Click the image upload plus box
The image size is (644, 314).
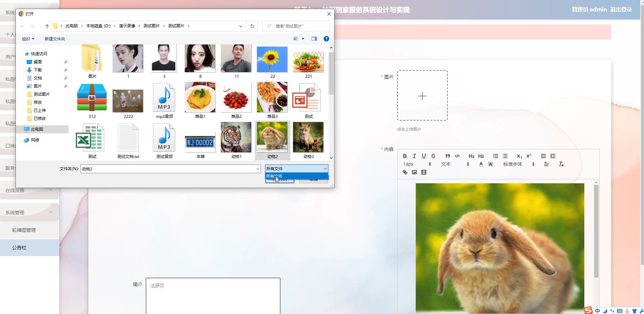point(422,95)
